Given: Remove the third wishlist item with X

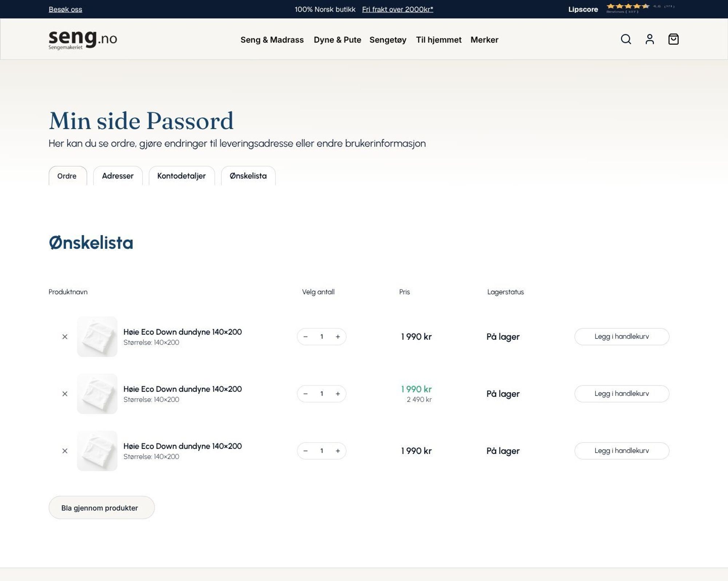Looking at the screenshot, I should click(65, 451).
